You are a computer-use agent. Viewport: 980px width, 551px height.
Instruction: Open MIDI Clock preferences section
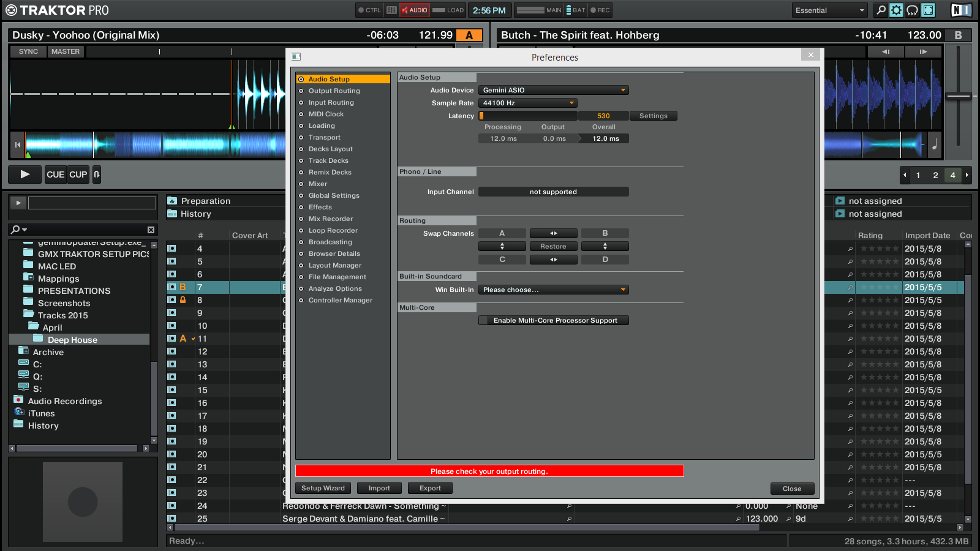[326, 114]
